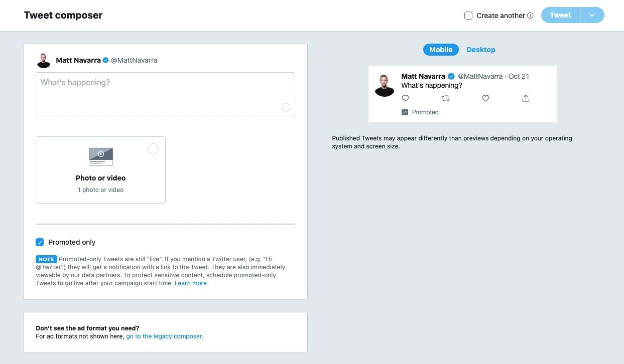Click the heart icon under the preview tweet

click(485, 98)
